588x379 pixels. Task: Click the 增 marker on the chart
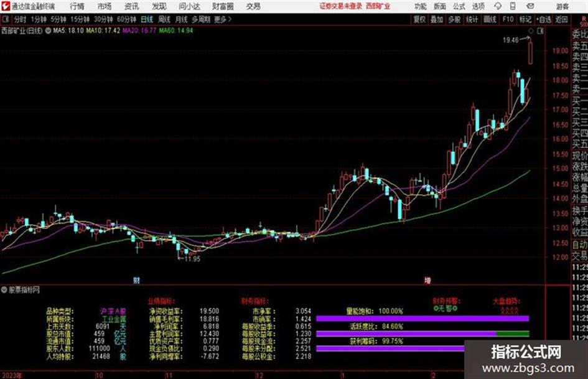click(427, 280)
